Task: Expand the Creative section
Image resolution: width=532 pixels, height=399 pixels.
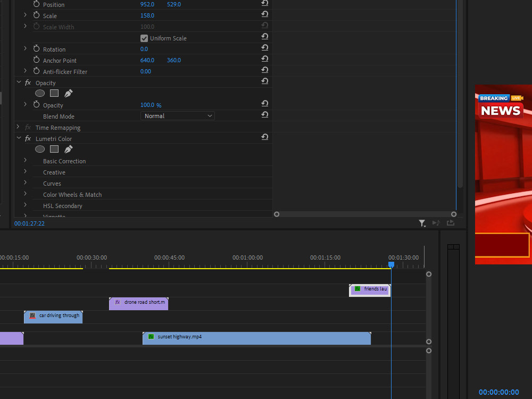Action: [25, 172]
